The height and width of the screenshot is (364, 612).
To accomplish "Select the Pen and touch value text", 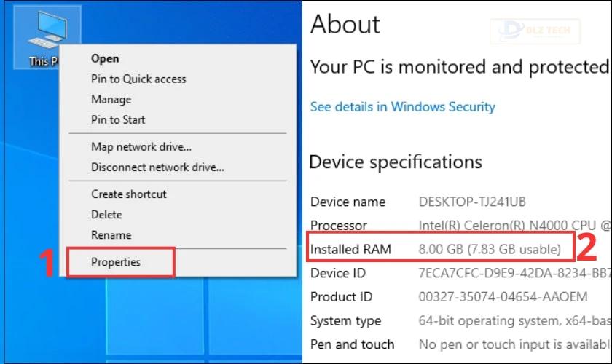I will (515, 344).
